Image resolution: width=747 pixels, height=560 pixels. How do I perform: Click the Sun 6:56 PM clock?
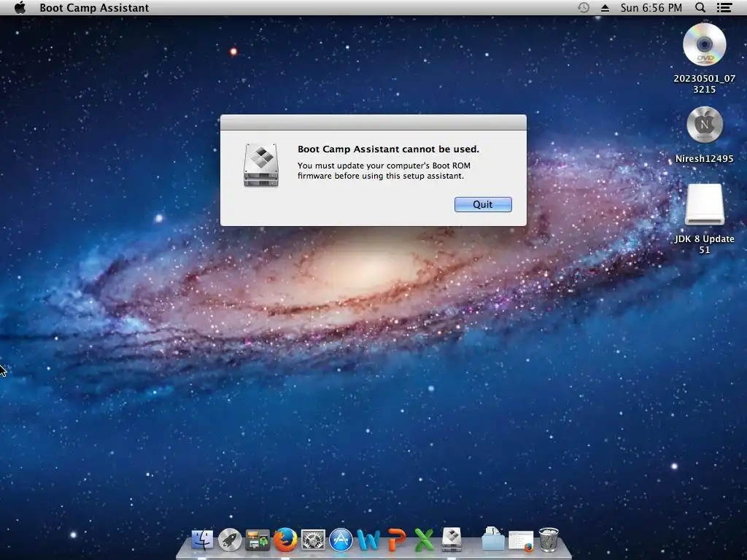651,7
